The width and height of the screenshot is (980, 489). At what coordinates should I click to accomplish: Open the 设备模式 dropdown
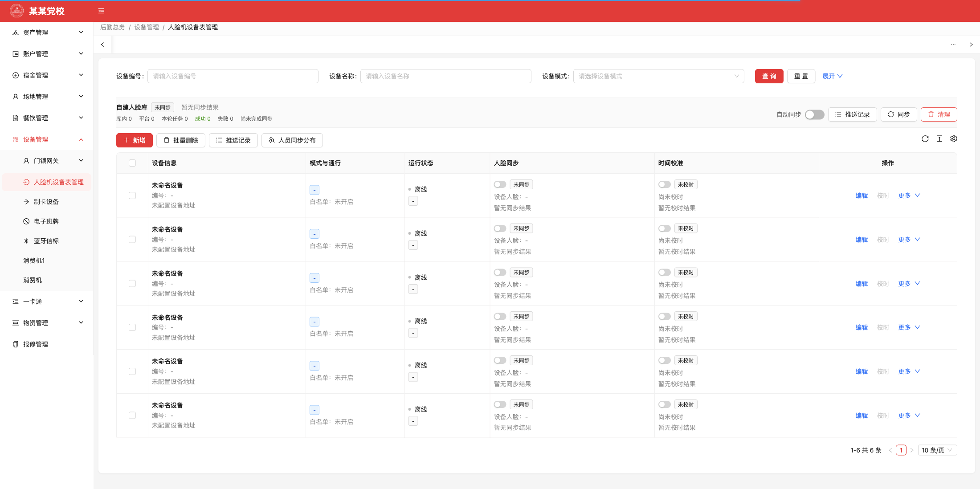tap(658, 76)
